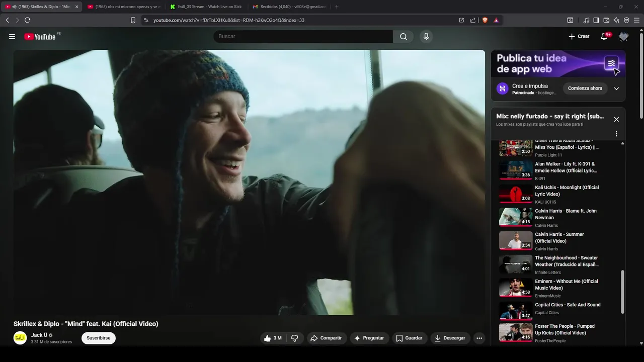Viewport: 644px width, 362px height.
Task: Open YouTube notifications bell
Action: [605, 37]
